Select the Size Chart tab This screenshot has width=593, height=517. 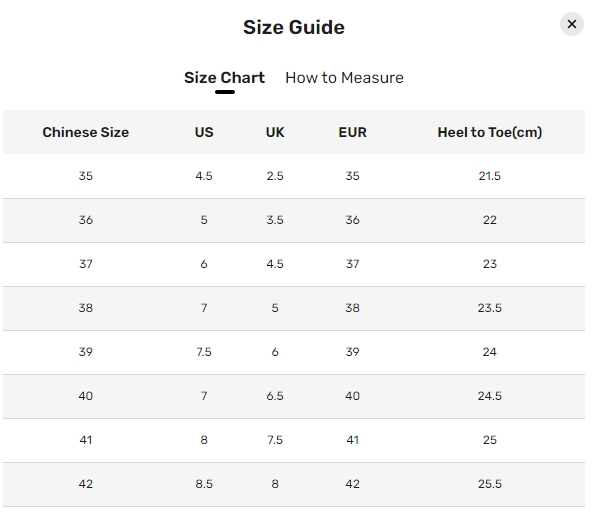224,78
